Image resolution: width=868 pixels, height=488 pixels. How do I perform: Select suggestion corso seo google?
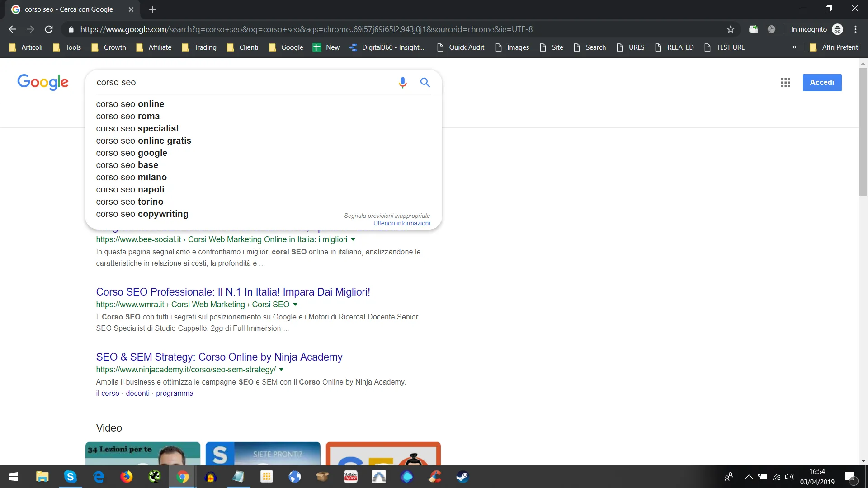263,153
